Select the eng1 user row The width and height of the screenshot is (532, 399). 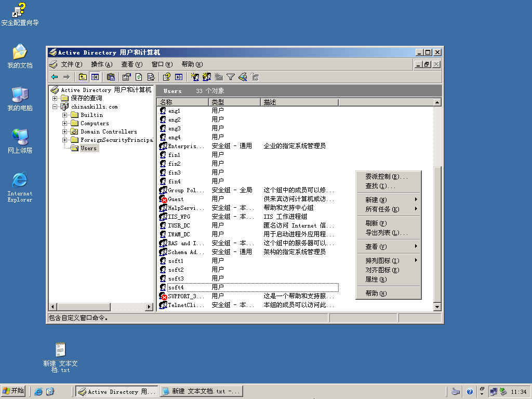click(248, 111)
